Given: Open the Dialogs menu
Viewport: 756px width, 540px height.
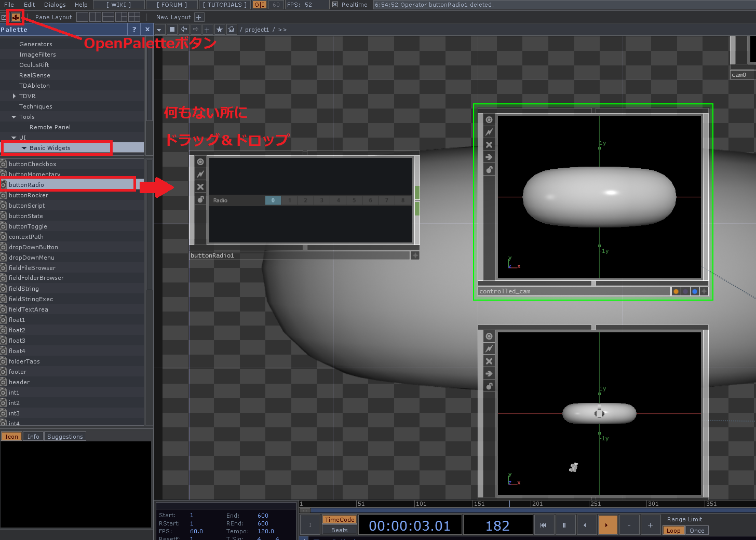Looking at the screenshot, I should click(x=55, y=5).
